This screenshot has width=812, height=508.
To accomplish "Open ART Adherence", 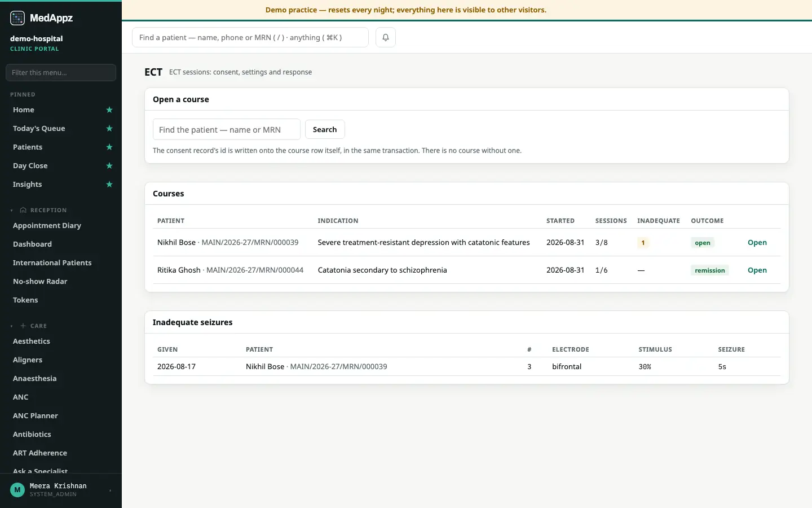I will point(40,453).
